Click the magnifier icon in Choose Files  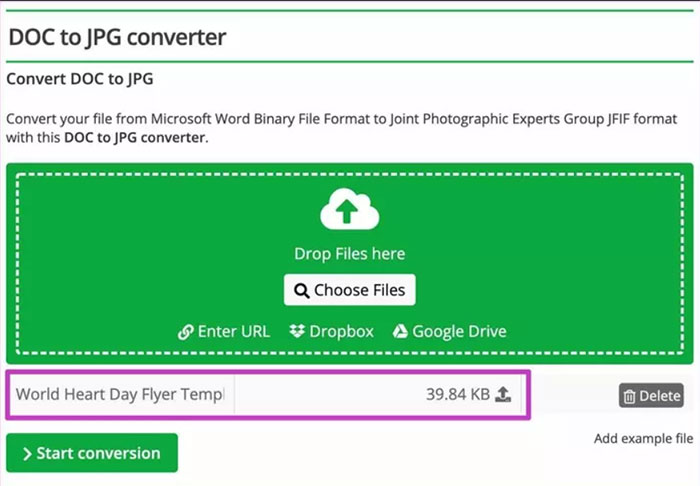click(302, 291)
